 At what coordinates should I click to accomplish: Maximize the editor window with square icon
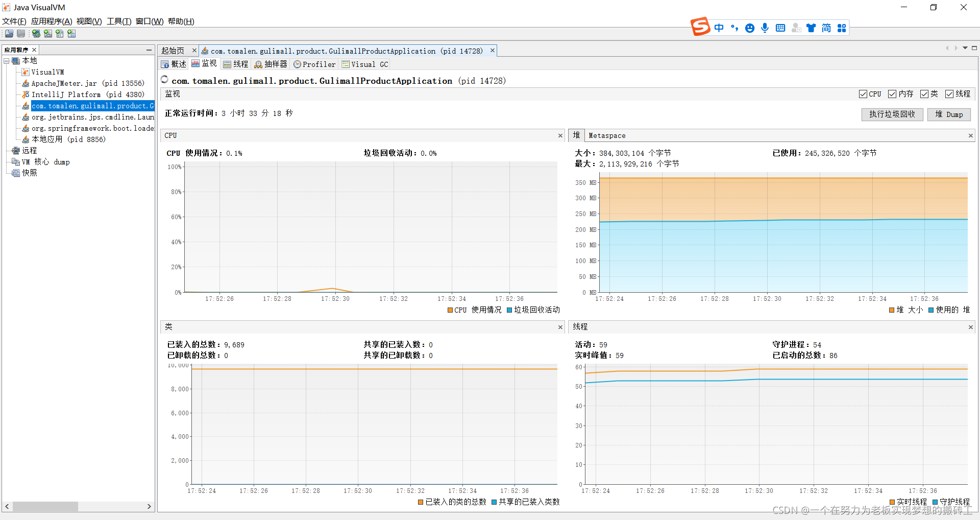[974, 48]
